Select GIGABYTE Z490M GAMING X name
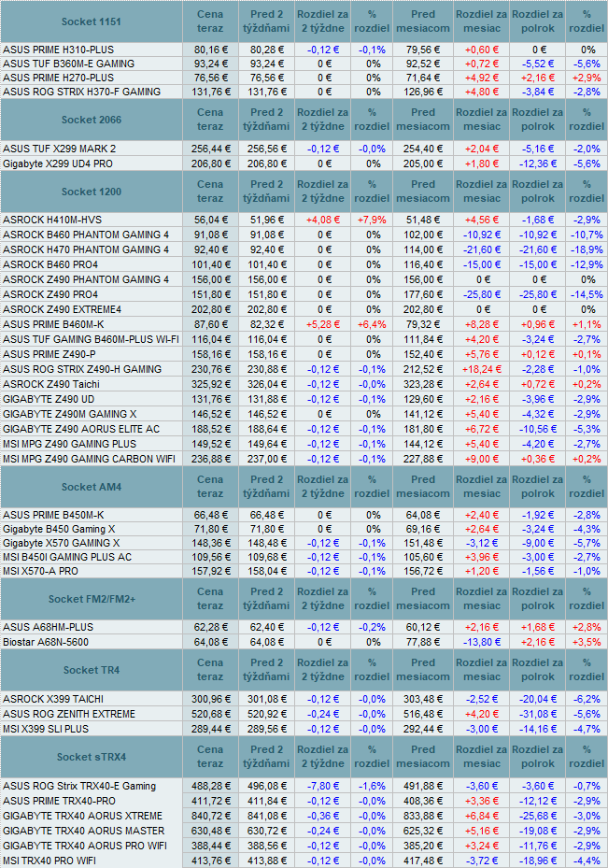 pyautogui.click(x=70, y=414)
